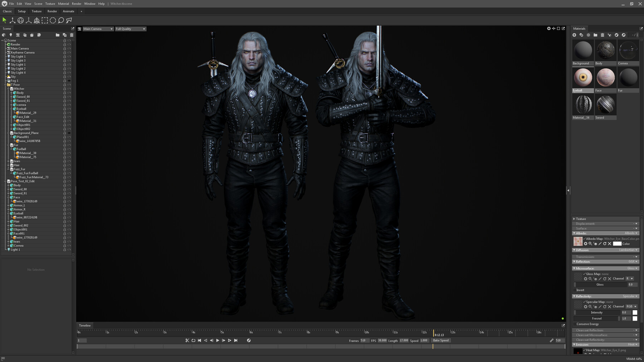Switch to the rectangle marquee select tool
Screen dimensions: 644x362
click(45, 20)
